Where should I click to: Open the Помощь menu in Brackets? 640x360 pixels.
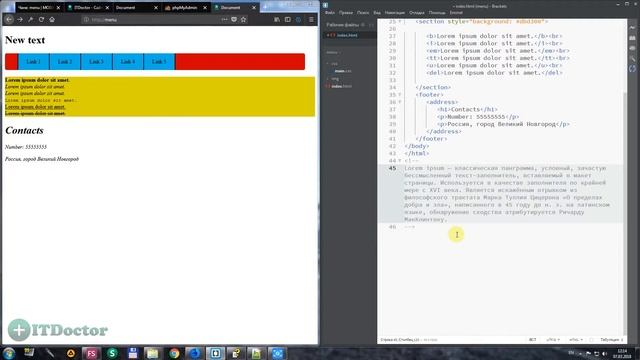(x=437, y=13)
